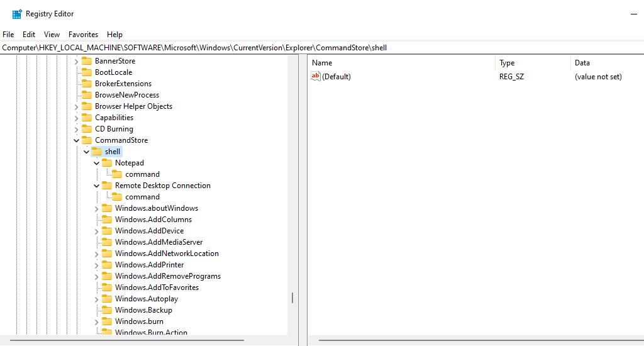Collapse the Notepad key
This screenshot has height=346, width=644.
tap(96, 163)
